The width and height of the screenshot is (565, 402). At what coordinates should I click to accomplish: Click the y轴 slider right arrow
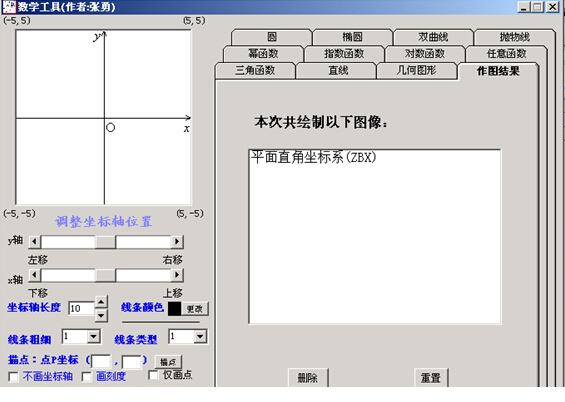177,242
